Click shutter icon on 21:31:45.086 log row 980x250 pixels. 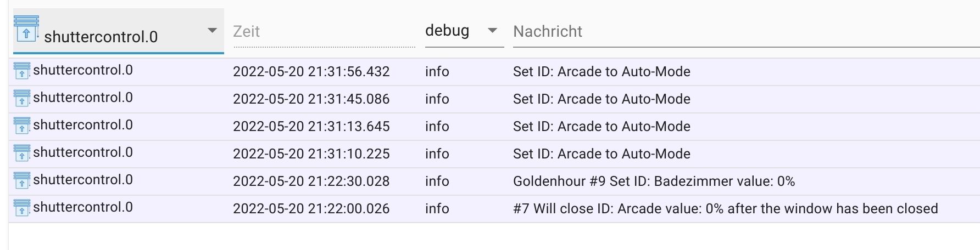(x=21, y=99)
